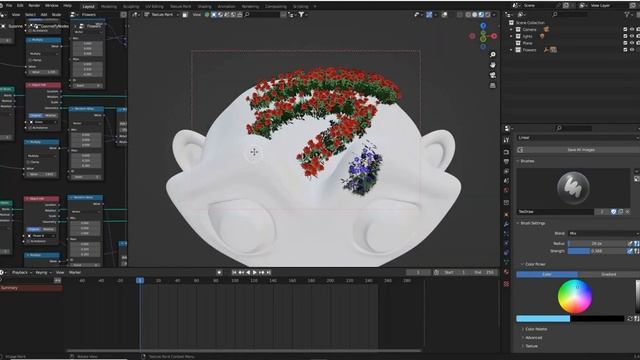Open the Edit menu
The height and width of the screenshot is (360, 640).
[x=20, y=6]
